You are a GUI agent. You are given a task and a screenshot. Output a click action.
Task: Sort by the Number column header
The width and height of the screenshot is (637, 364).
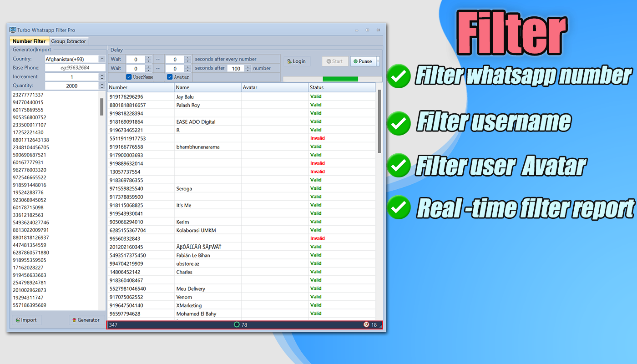tap(141, 87)
